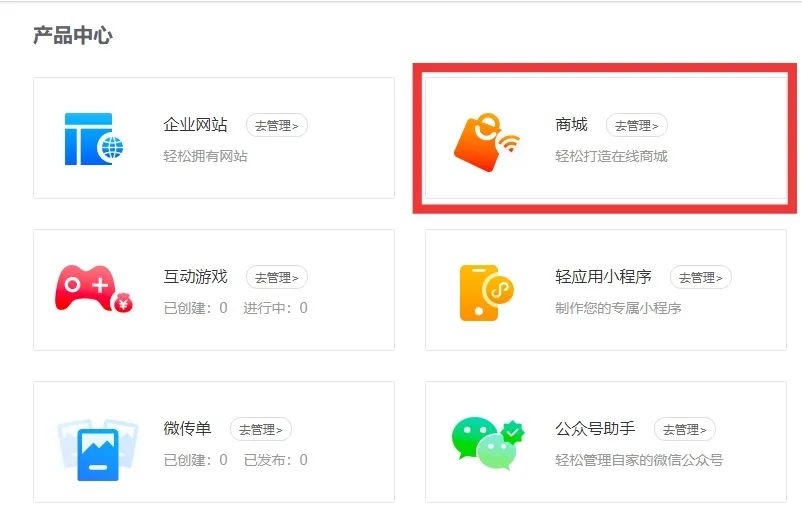The width and height of the screenshot is (802, 516).
Task: Click the 公众号助手 title text
Action: point(595,429)
